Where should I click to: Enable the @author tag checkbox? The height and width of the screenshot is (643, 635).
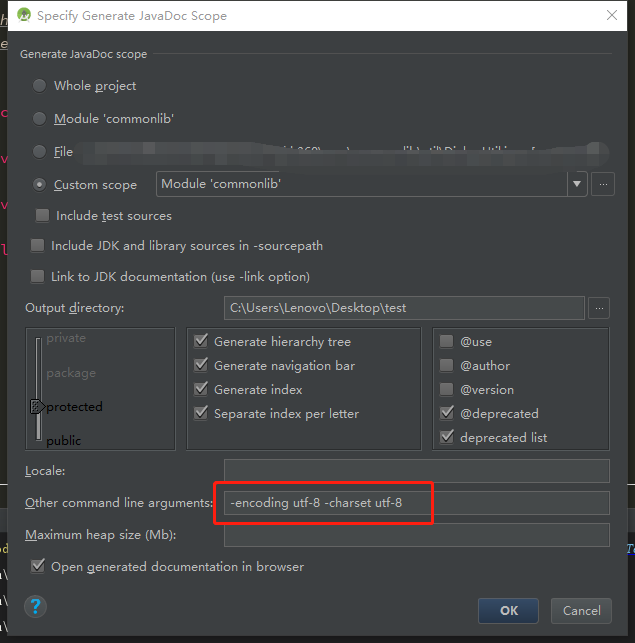[x=447, y=366]
